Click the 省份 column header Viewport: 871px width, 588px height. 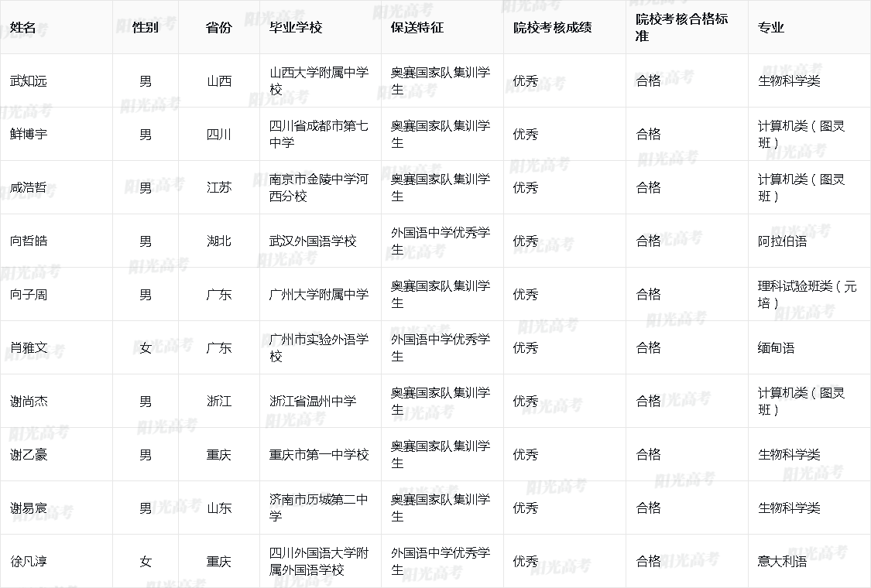(x=219, y=27)
